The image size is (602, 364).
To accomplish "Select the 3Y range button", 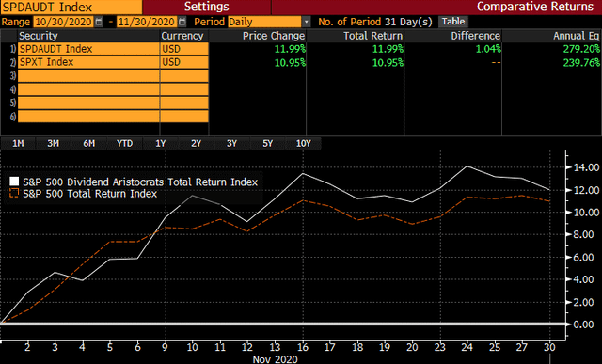I will click(x=232, y=143).
